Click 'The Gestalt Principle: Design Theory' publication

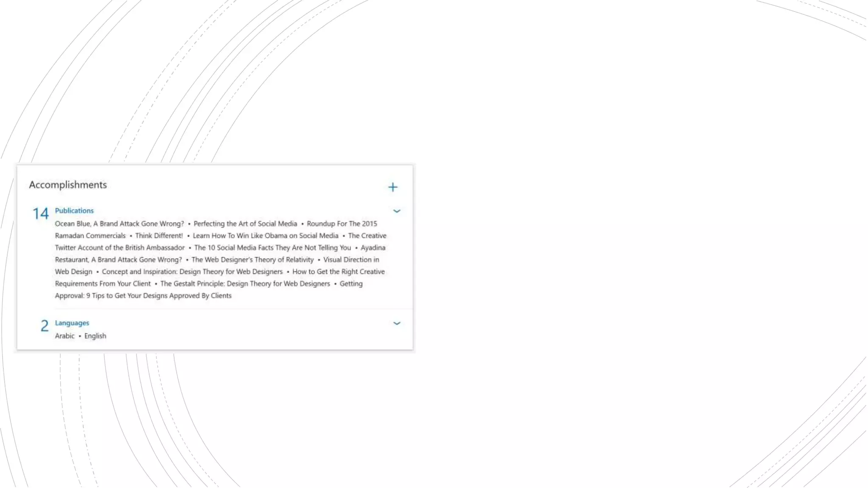[x=245, y=283]
